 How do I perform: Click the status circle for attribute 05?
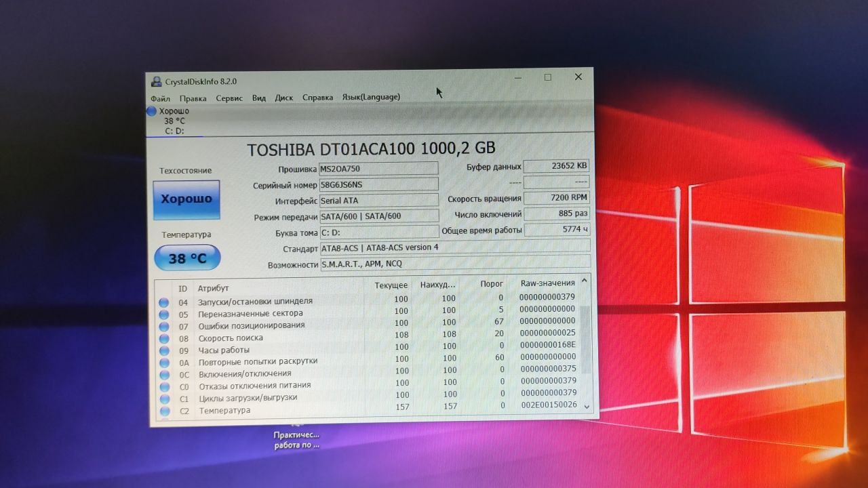pos(163,315)
